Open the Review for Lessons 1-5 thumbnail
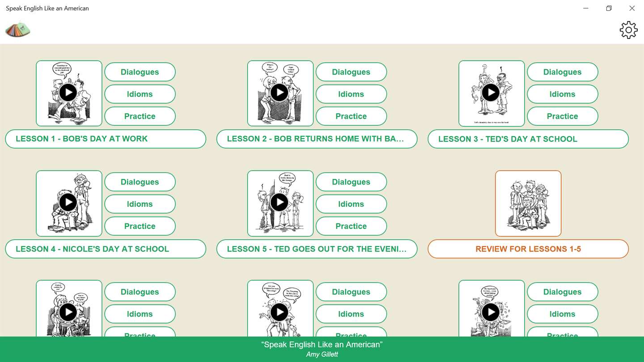644x362 pixels. pos(528,203)
